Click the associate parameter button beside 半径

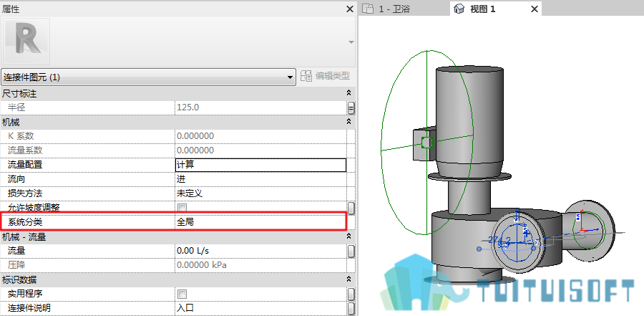(x=351, y=107)
